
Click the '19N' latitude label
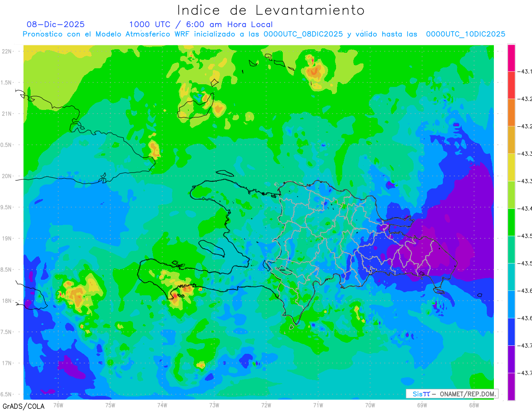click(x=7, y=238)
